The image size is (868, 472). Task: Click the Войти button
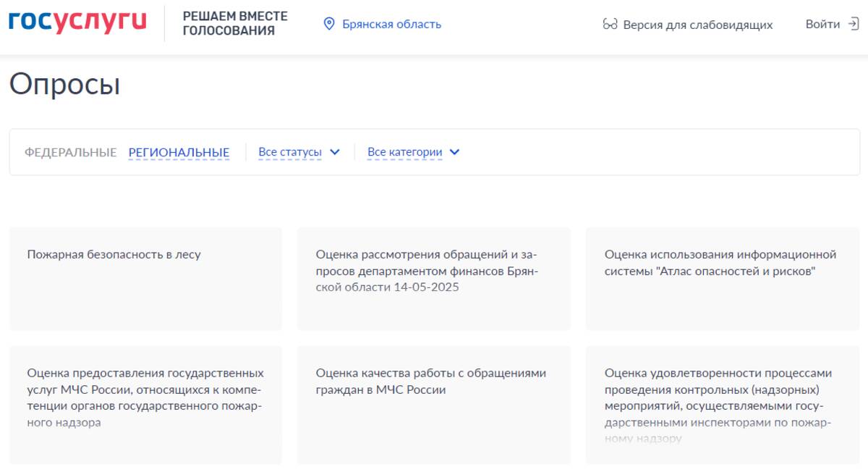point(821,23)
